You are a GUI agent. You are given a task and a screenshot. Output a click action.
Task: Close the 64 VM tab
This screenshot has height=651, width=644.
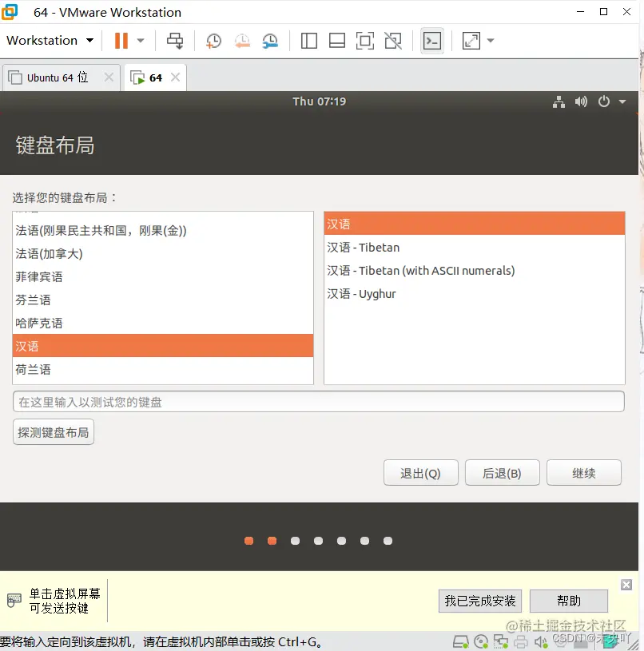click(176, 77)
